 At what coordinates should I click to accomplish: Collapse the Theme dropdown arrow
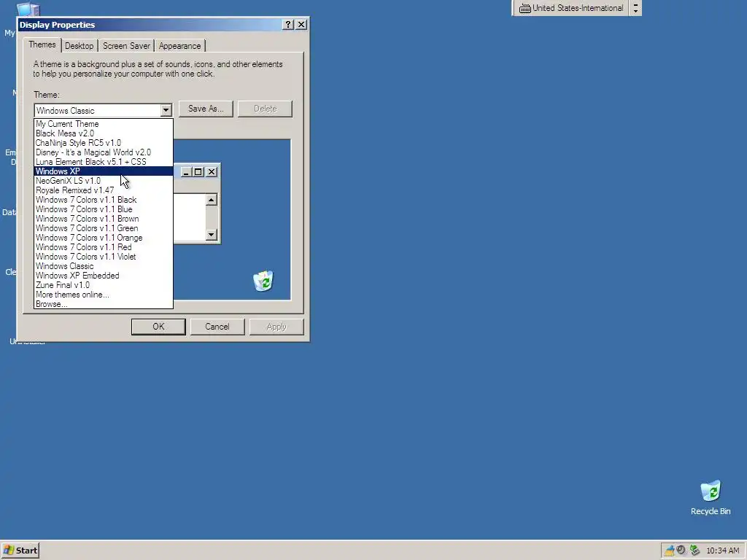[166, 111]
